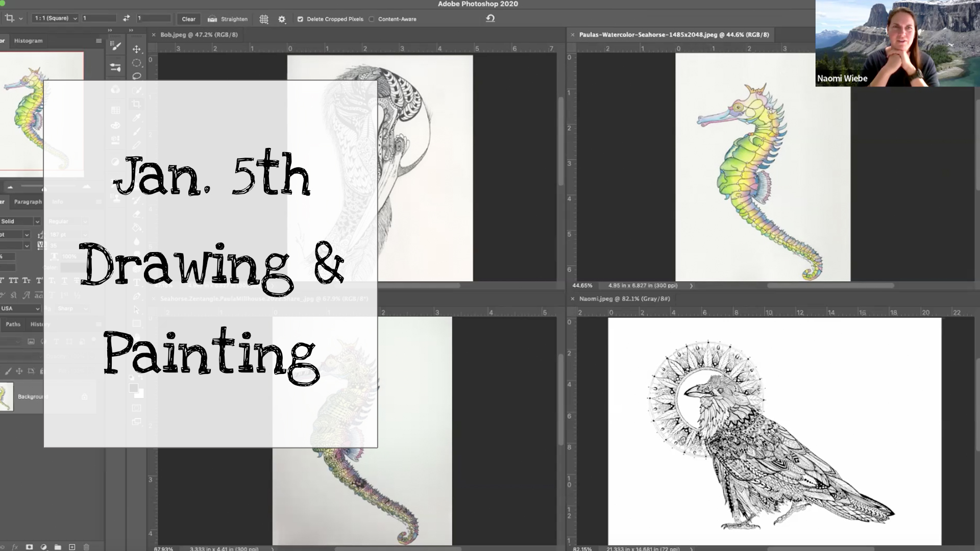Screen dimensions: 980x551
Task: Open the Paragraph panel tab
Action: (28, 202)
